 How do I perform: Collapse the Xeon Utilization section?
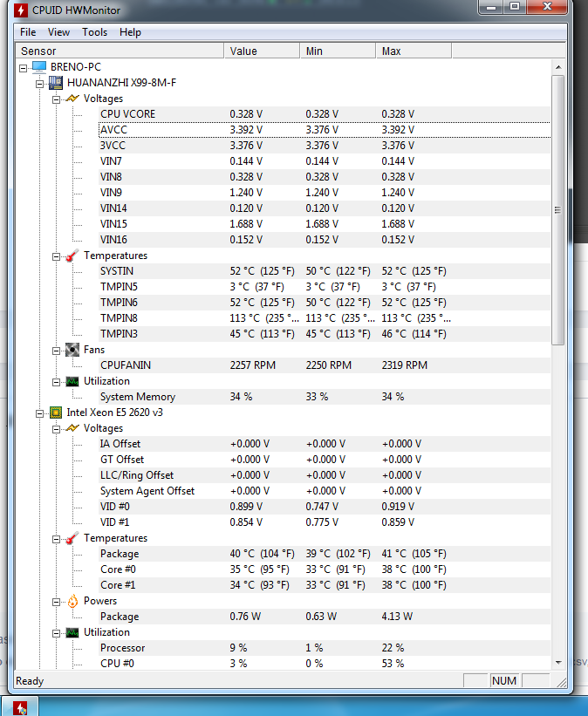click(x=56, y=633)
